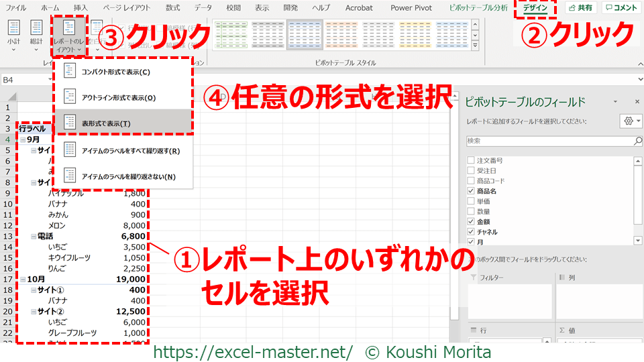Open the 挿入 ribbon tab
Image resolution: width=644 pixels, height=362 pixels.
click(x=80, y=8)
